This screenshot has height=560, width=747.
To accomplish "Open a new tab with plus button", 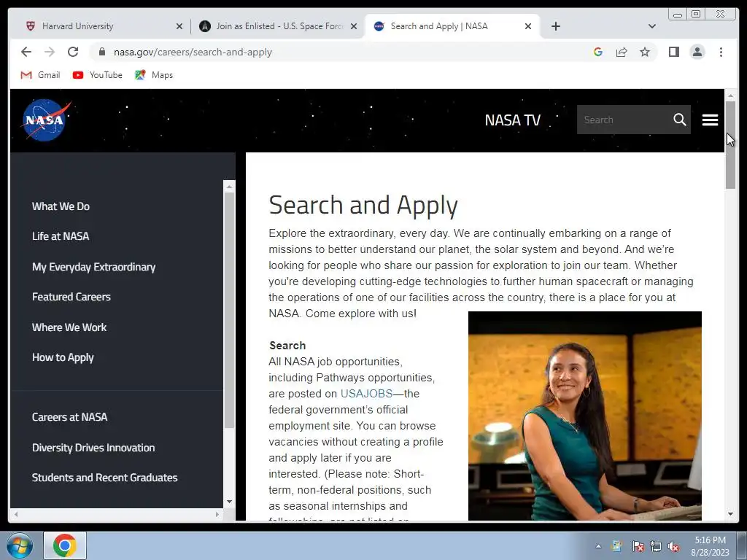I will [555, 26].
